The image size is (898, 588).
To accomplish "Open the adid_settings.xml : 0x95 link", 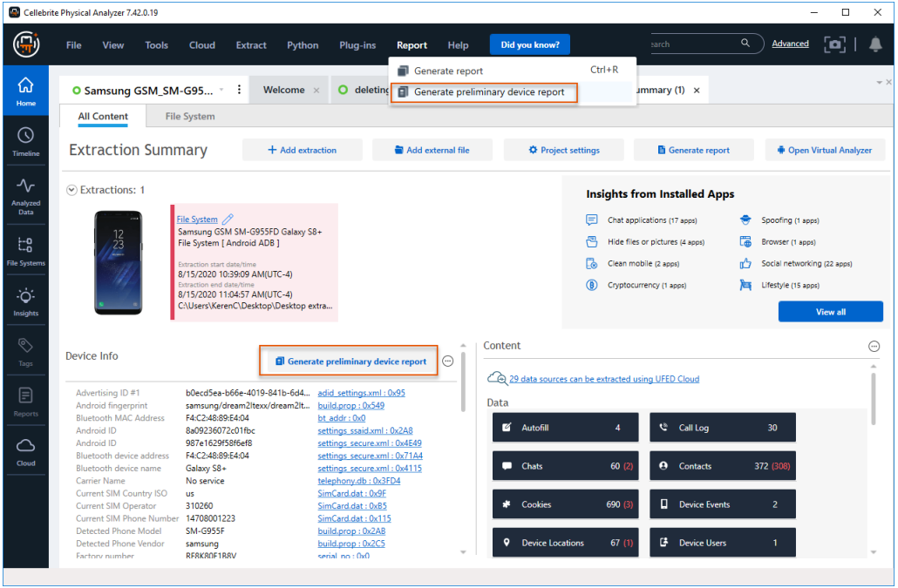I will (x=361, y=393).
